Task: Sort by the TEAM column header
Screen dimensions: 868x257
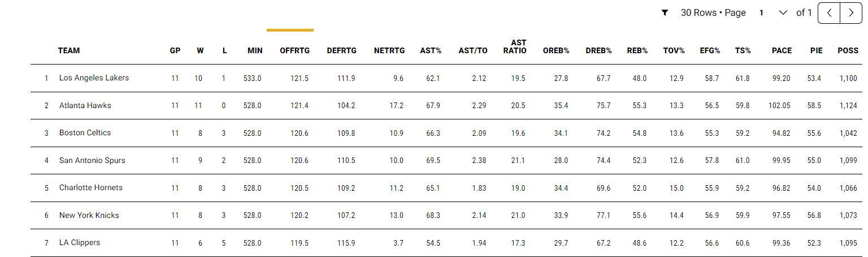Action: pos(69,50)
